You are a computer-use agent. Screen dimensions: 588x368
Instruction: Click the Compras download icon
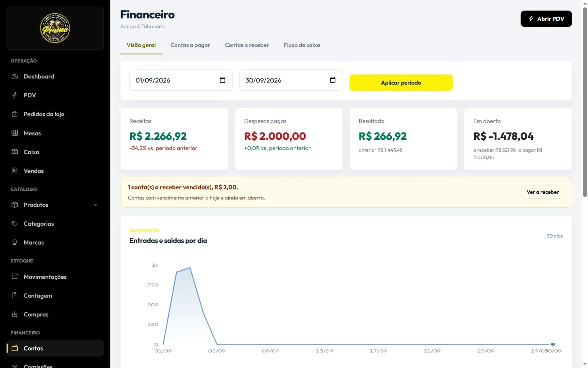[15, 314]
